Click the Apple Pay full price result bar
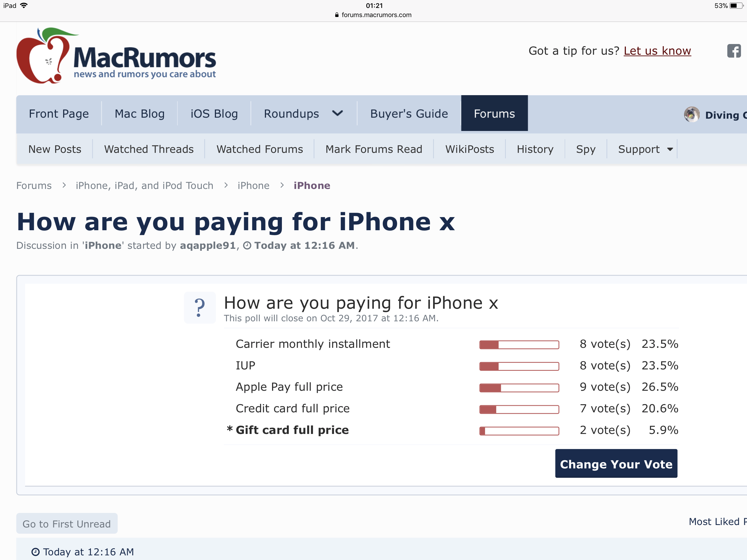Viewport: 747px width, 560px height. 519,388
